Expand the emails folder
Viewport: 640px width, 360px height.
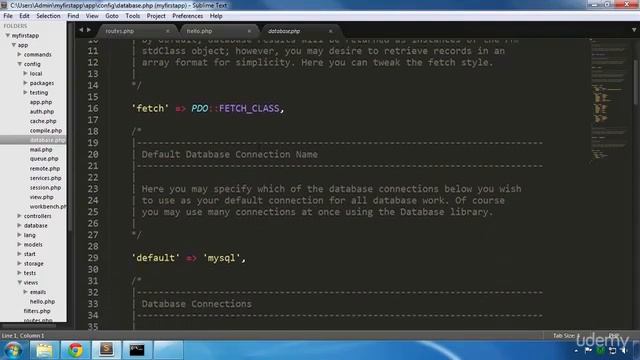tap(25, 292)
